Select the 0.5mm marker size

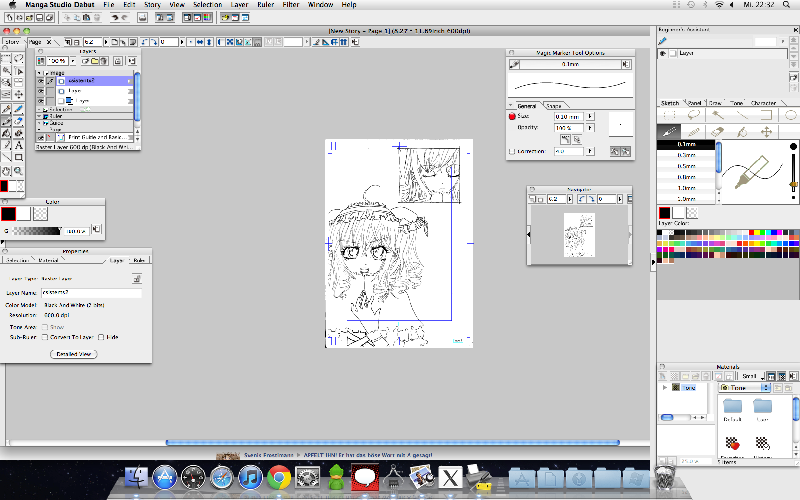pos(686,166)
